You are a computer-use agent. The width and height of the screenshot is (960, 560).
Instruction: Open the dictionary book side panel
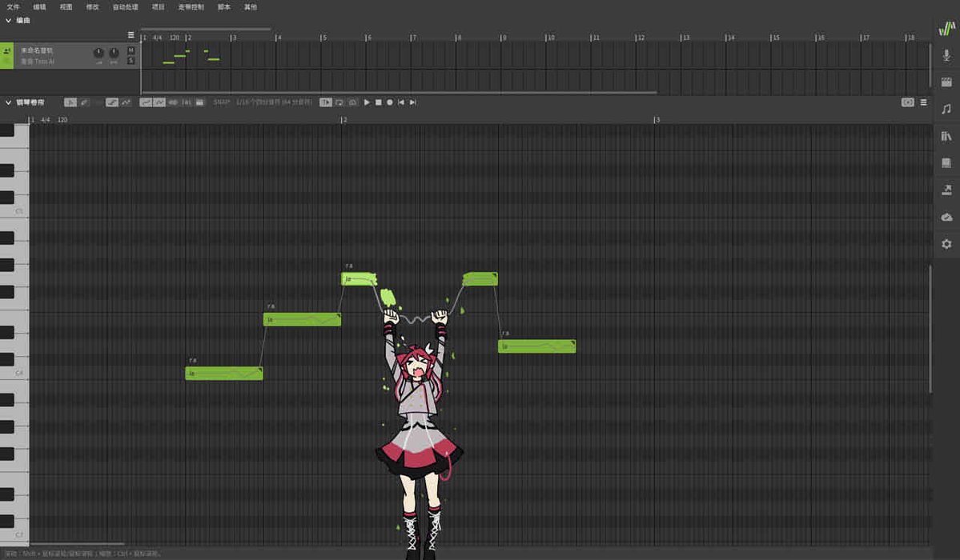pos(946,162)
